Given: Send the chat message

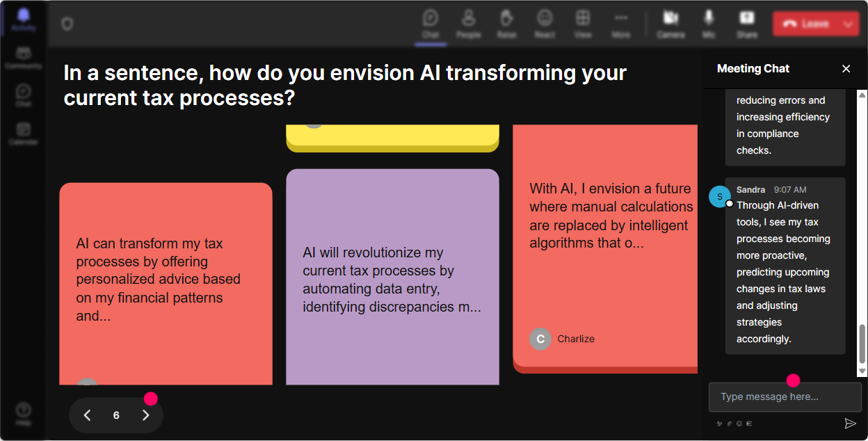Looking at the screenshot, I should pyautogui.click(x=850, y=423).
